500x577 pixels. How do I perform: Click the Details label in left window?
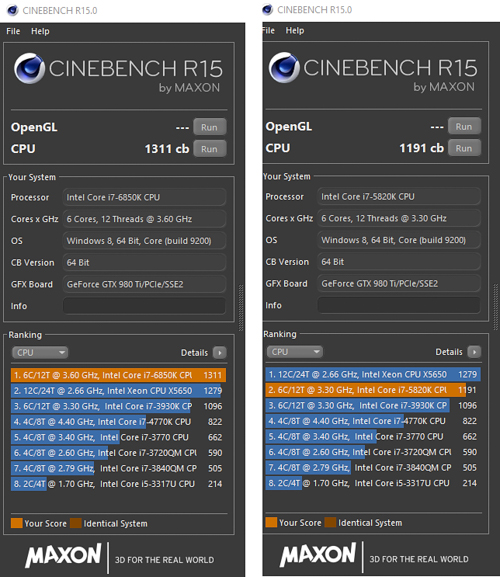(194, 353)
